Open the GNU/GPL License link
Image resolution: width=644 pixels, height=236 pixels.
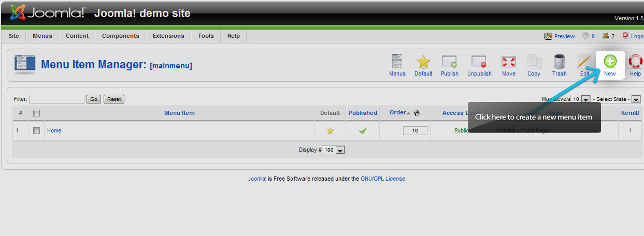point(383,179)
